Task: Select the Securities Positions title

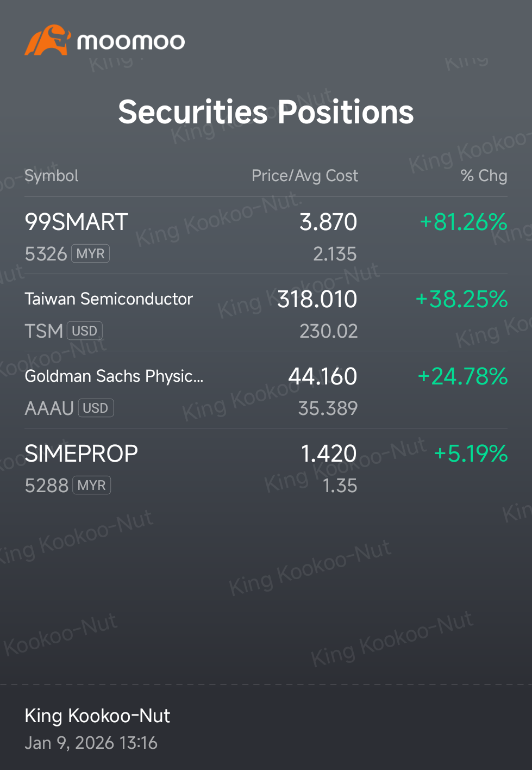Action: pyautogui.click(x=266, y=112)
